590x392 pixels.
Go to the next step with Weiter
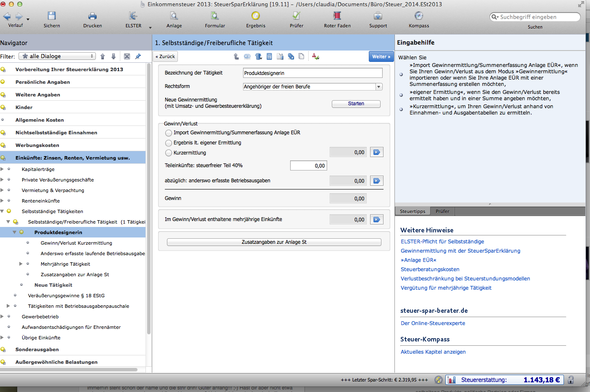pos(381,56)
